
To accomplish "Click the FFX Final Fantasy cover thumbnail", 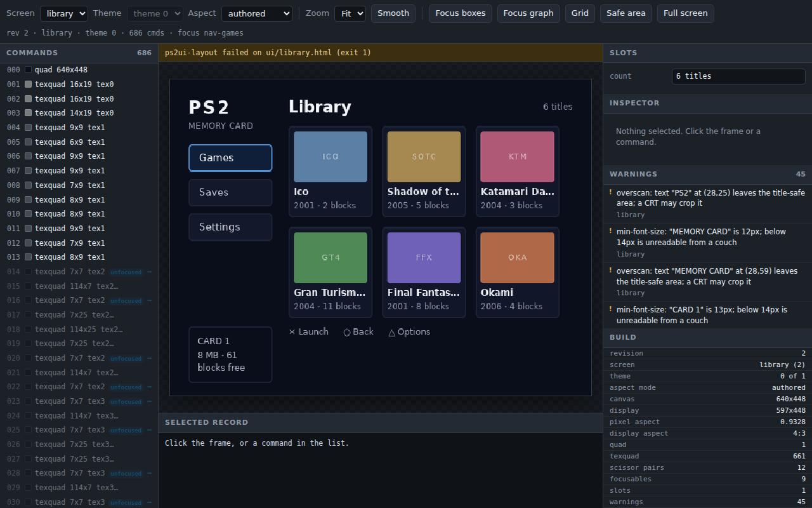I will (x=424, y=258).
